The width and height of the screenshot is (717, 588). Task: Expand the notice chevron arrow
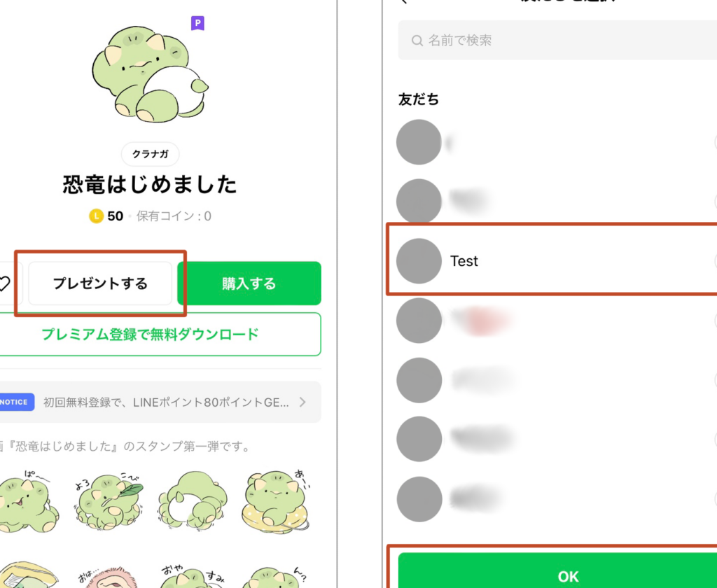(302, 402)
